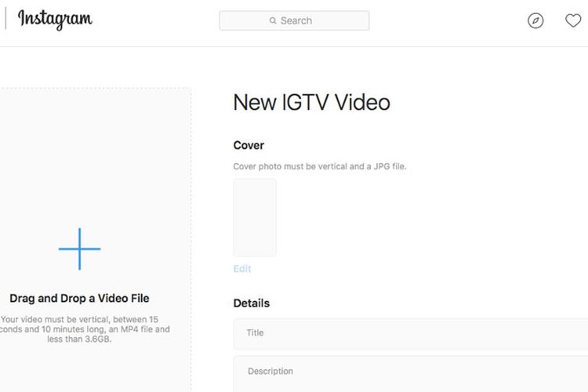Click the Description text area
Screen dimensions: 588x392
coord(411,374)
